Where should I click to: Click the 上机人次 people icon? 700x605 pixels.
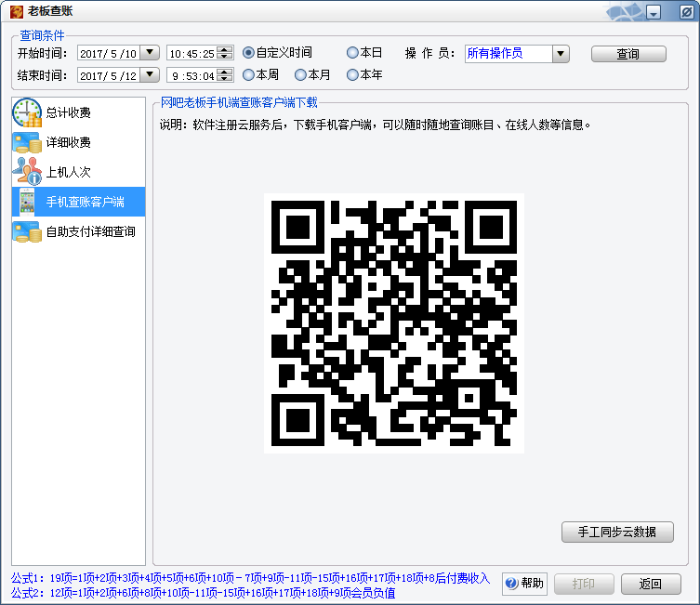(27, 171)
